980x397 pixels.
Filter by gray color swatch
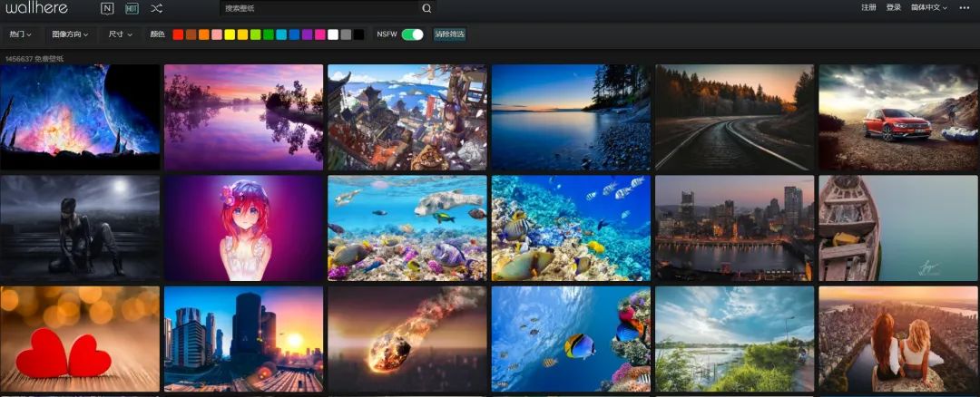click(346, 34)
